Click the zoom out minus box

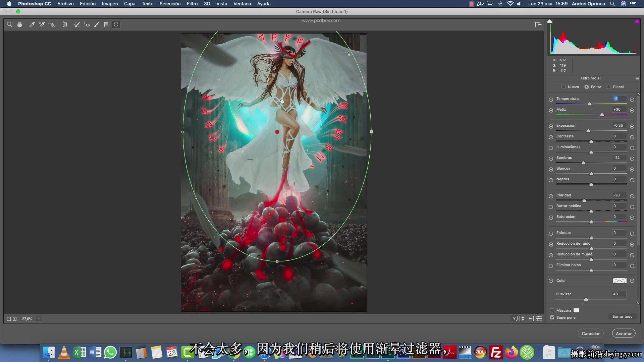[9, 319]
